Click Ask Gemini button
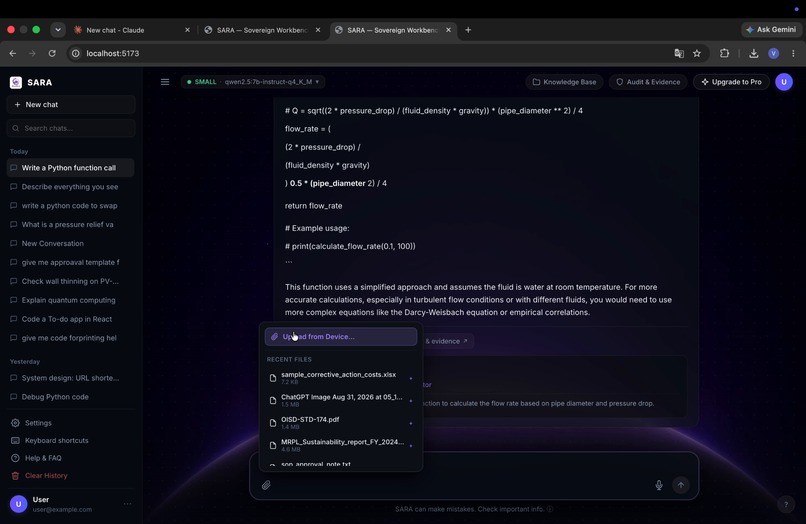 pos(771,30)
